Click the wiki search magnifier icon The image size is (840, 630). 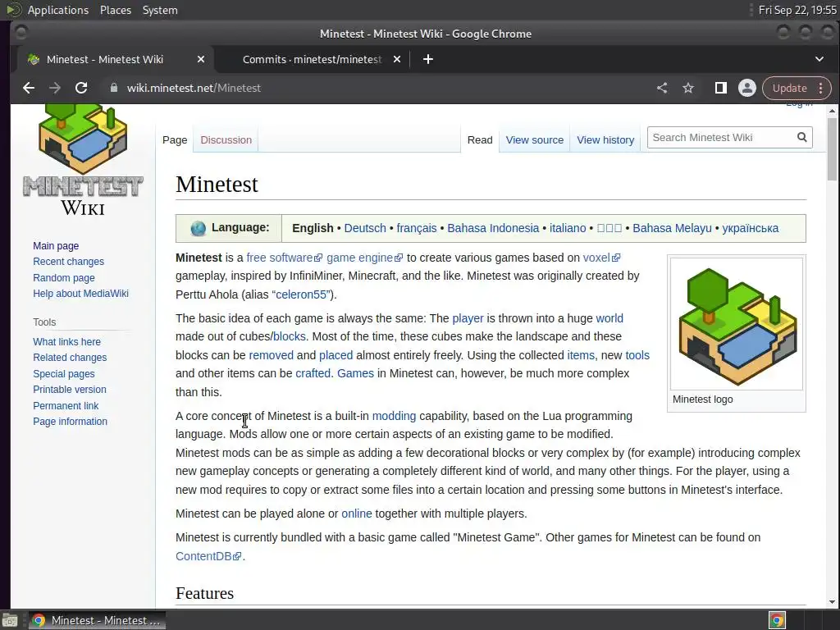(x=801, y=138)
